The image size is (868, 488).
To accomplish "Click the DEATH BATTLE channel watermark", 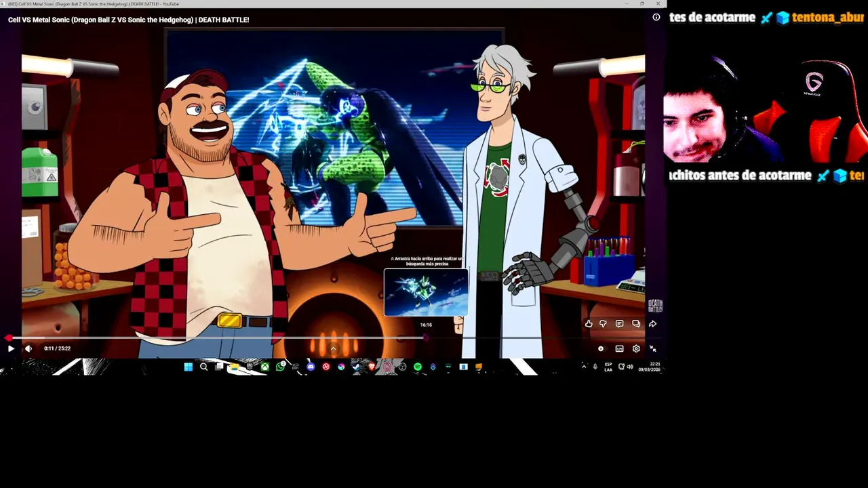I will [x=655, y=306].
